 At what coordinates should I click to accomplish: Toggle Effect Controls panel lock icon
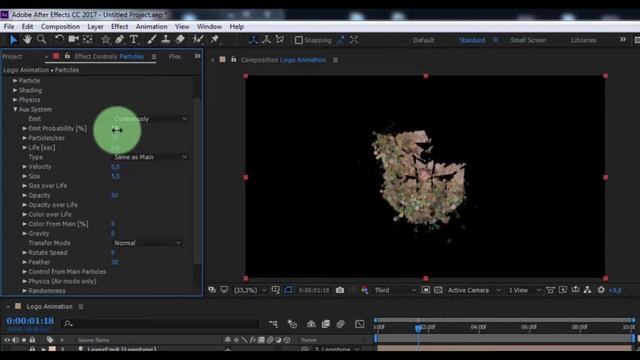(x=67, y=56)
